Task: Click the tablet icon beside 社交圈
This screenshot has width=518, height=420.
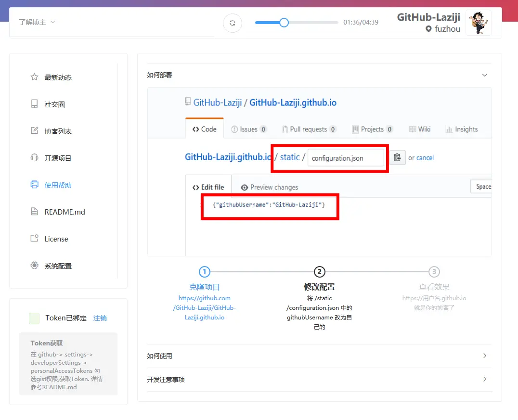Action: pos(34,104)
